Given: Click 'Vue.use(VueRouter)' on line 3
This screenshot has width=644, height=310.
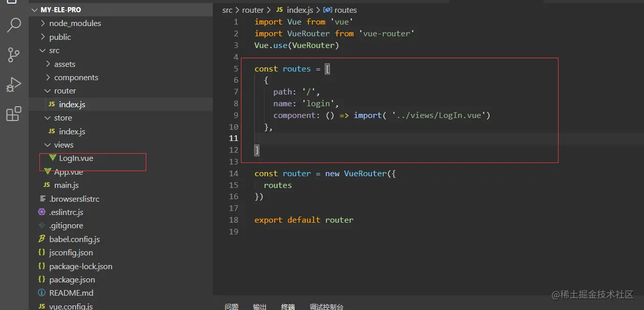Looking at the screenshot, I should click(297, 45).
